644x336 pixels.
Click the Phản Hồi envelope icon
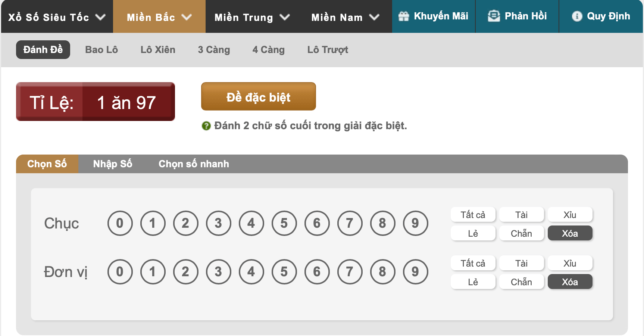point(494,15)
